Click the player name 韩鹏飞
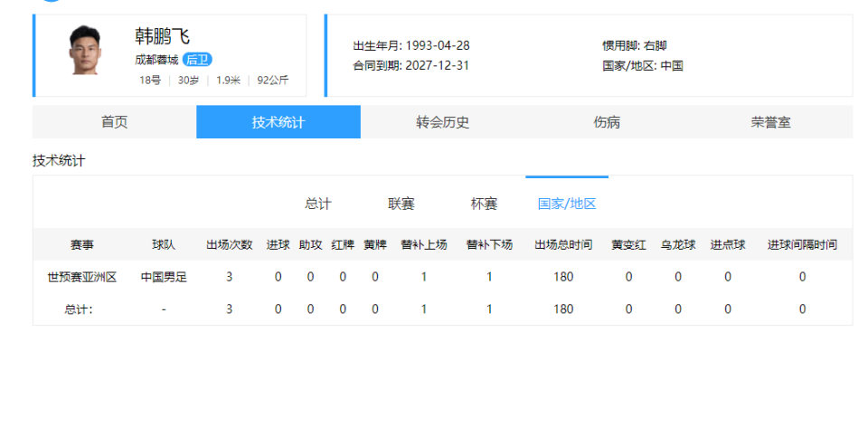Image resolution: width=868 pixels, height=446 pixels. click(x=162, y=36)
